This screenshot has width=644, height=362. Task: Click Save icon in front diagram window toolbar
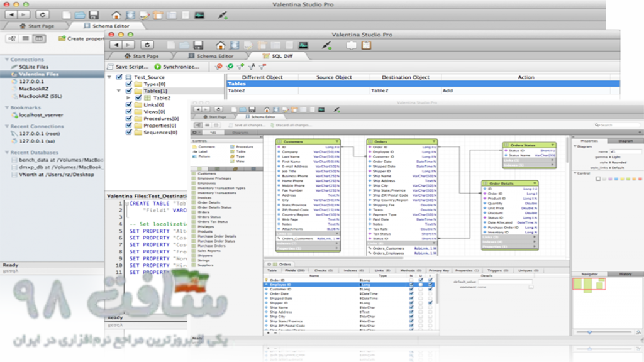[252, 109]
